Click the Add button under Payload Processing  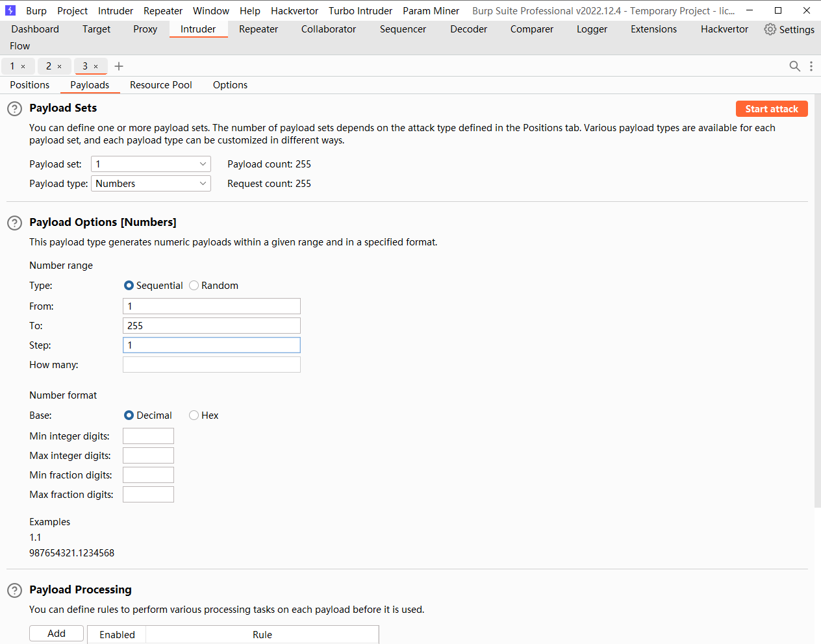[x=56, y=633]
